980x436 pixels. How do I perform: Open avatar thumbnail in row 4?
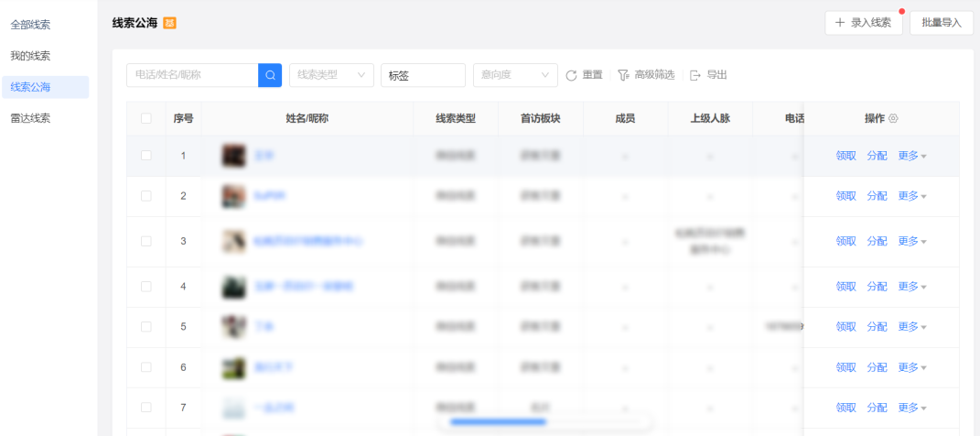233,287
